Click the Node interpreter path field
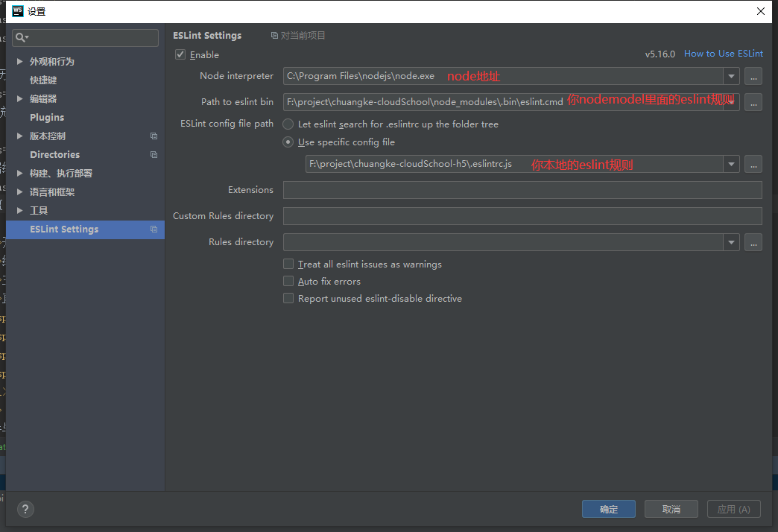Screen dimensions: 778x532 pyautogui.click(x=503, y=77)
